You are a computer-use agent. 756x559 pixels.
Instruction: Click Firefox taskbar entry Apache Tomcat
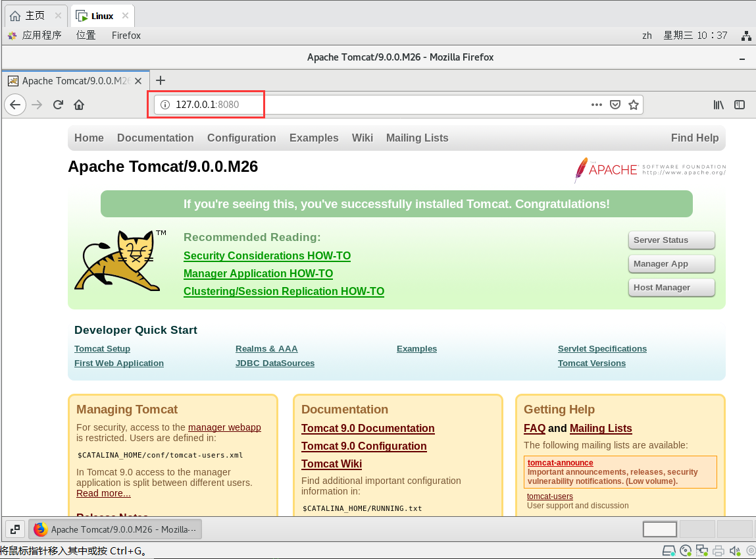pos(115,529)
